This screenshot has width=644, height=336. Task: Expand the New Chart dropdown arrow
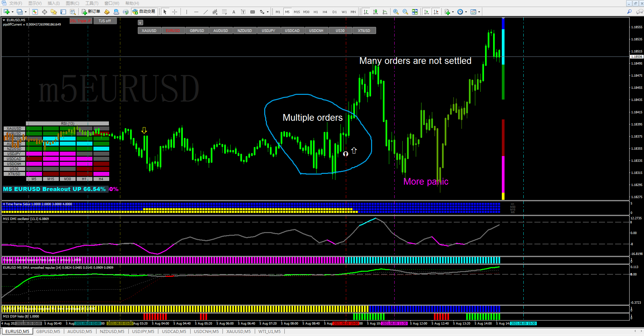pyautogui.click(x=12, y=12)
